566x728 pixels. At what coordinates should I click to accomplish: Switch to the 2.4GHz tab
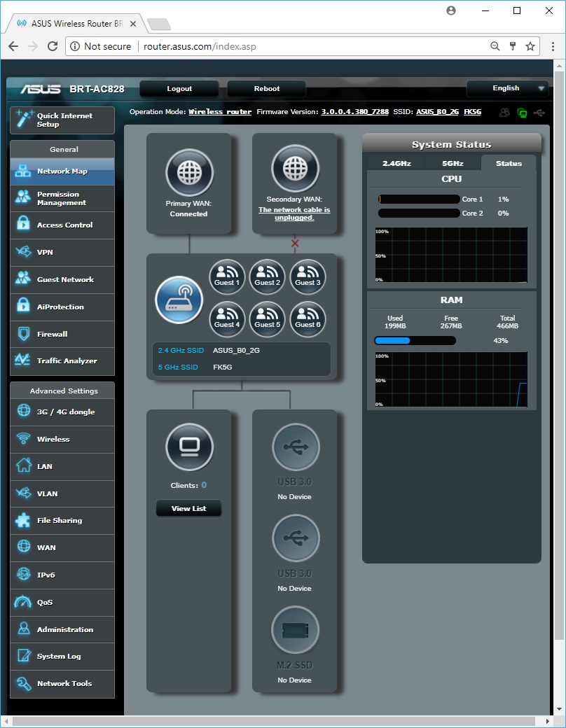(x=396, y=163)
